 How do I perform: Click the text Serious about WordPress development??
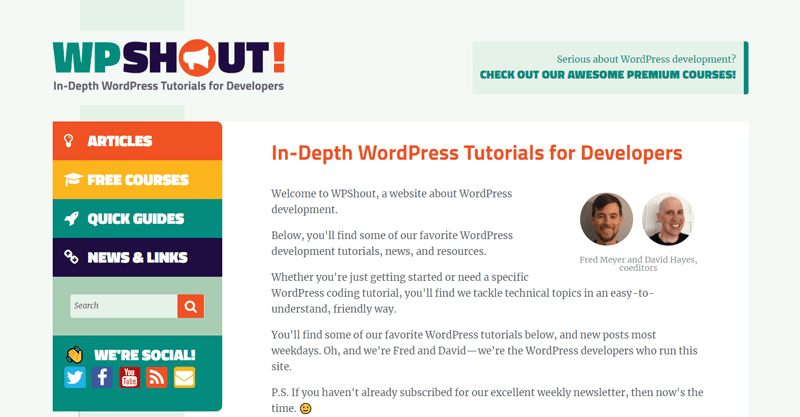(646, 59)
